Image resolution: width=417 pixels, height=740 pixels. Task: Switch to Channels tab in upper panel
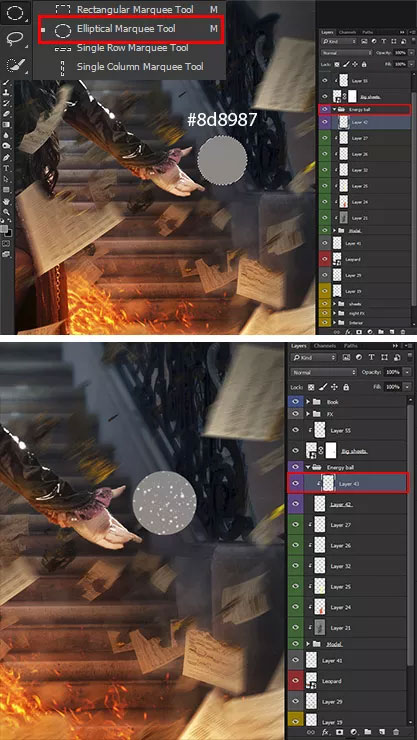point(347,33)
